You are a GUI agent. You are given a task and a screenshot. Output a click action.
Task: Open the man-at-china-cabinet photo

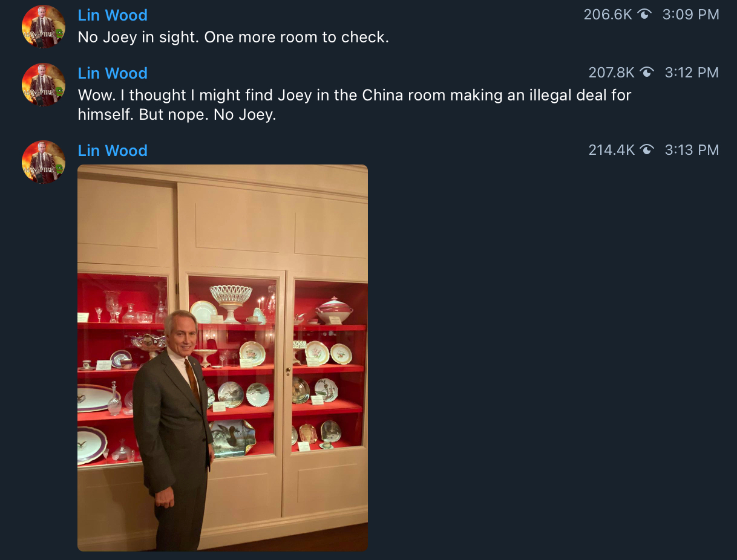(x=223, y=358)
